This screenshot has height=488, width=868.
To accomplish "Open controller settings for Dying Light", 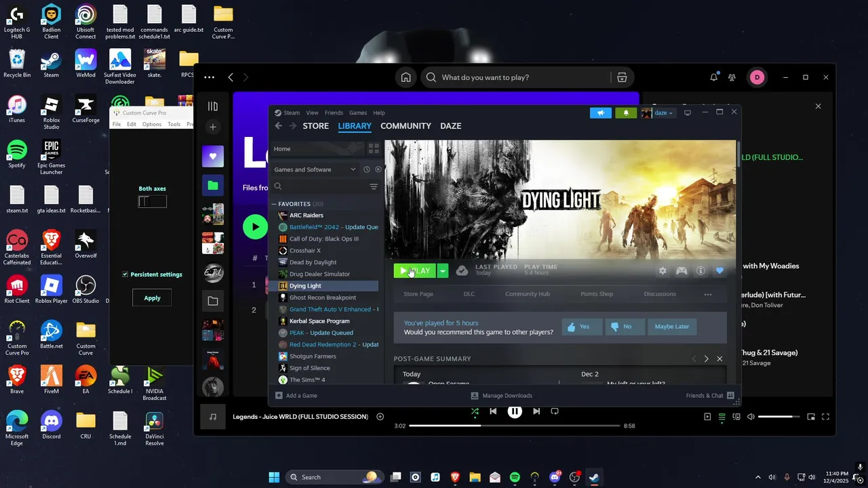I will [682, 270].
